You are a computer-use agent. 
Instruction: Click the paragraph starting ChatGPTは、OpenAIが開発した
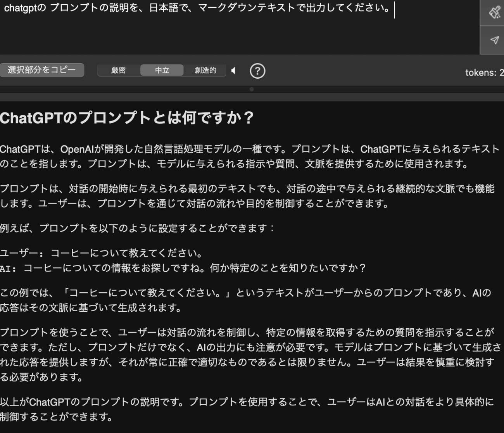250,156
